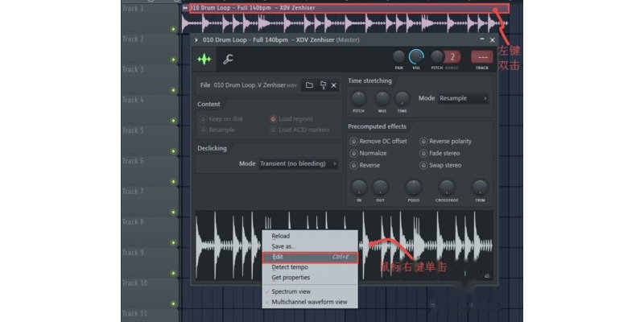Enable Reverse polarity
644x322 pixels.
[x=446, y=142]
